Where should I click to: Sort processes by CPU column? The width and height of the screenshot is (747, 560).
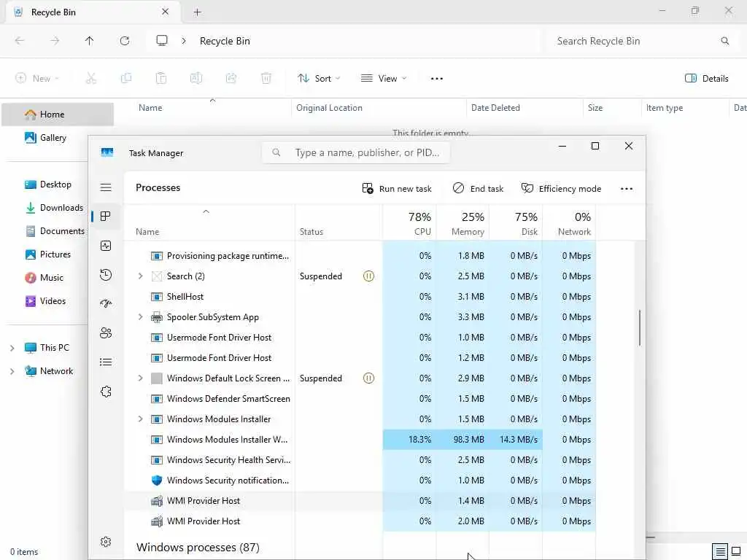tap(410, 223)
